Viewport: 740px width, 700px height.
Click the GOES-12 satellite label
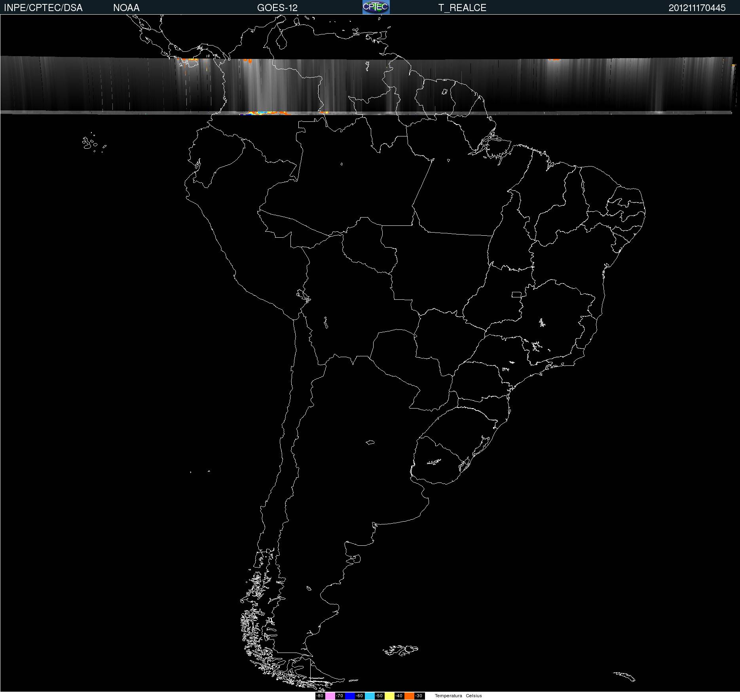click(277, 8)
